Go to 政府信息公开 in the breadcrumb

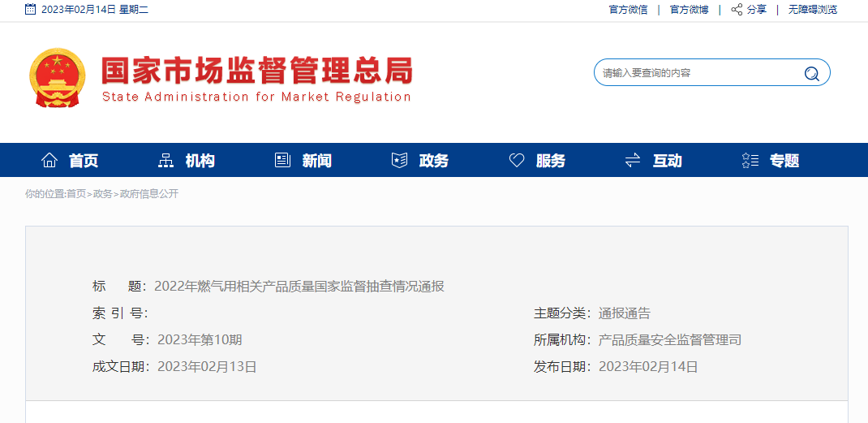click(149, 194)
